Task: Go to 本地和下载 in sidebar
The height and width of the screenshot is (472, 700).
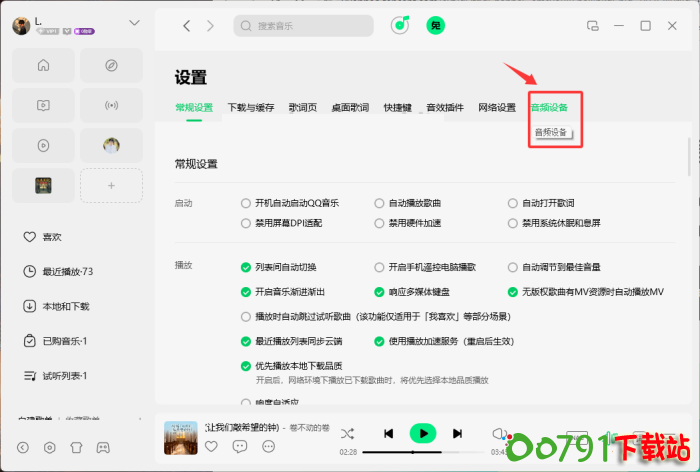Action: (x=65, y=306)
